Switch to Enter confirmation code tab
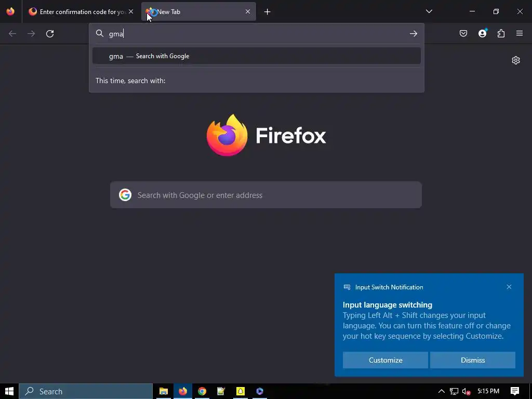Image resolution: width=532 pixels, height=399 pixels. pos(81,11)
